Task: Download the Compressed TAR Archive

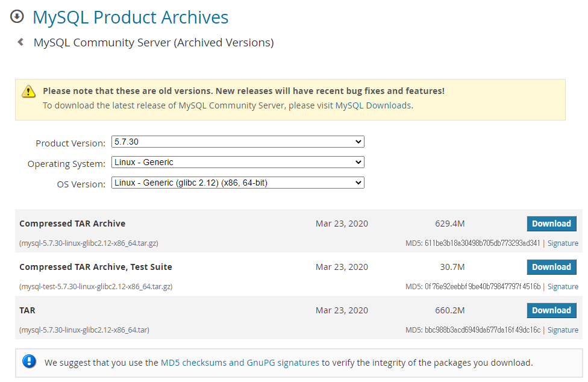Action: (551, 224)
